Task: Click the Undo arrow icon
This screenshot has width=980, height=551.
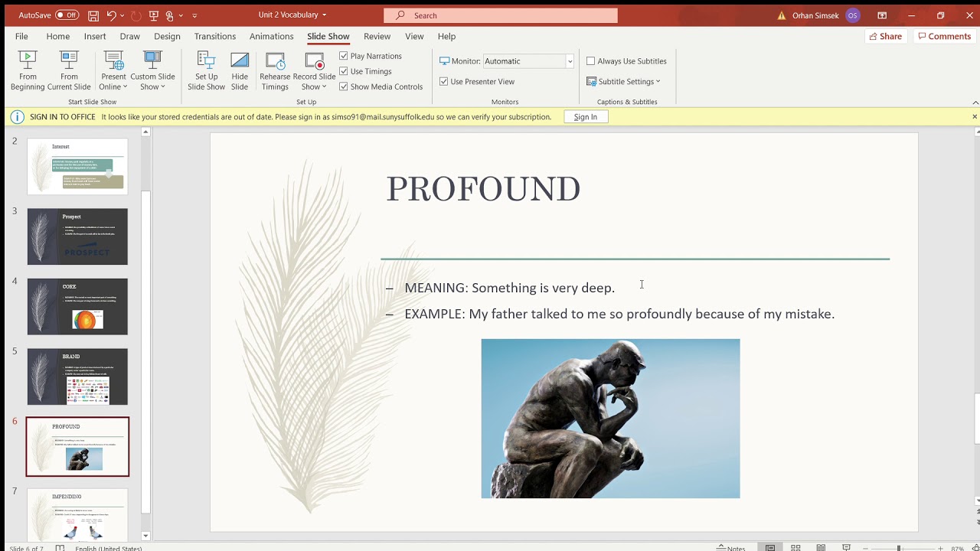Action: pyautogui.click(x=112, y=15)
